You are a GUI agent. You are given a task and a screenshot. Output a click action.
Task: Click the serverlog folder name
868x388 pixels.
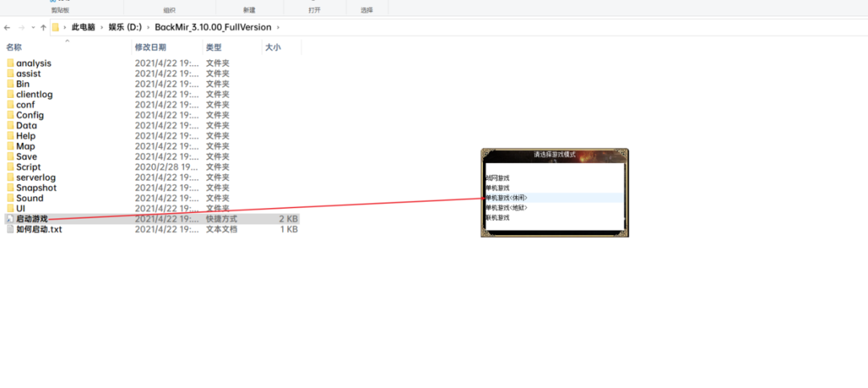(36, 178)
